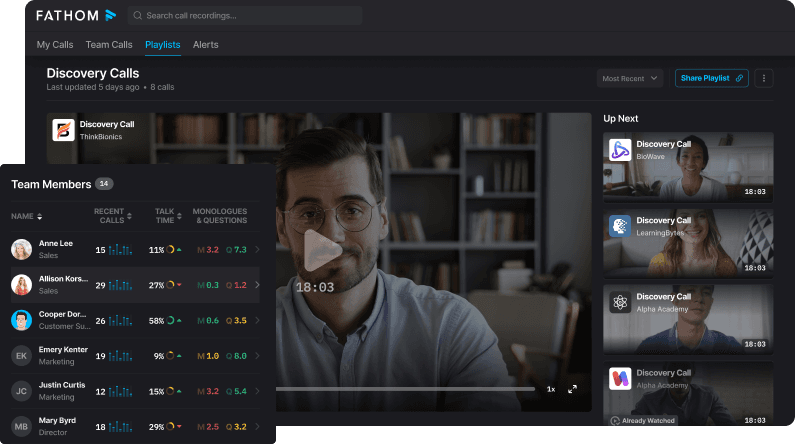The height and width of the screenshot is (444, 795).
Task: Click the Monologues & Questions column header
Action: point(220,216)
